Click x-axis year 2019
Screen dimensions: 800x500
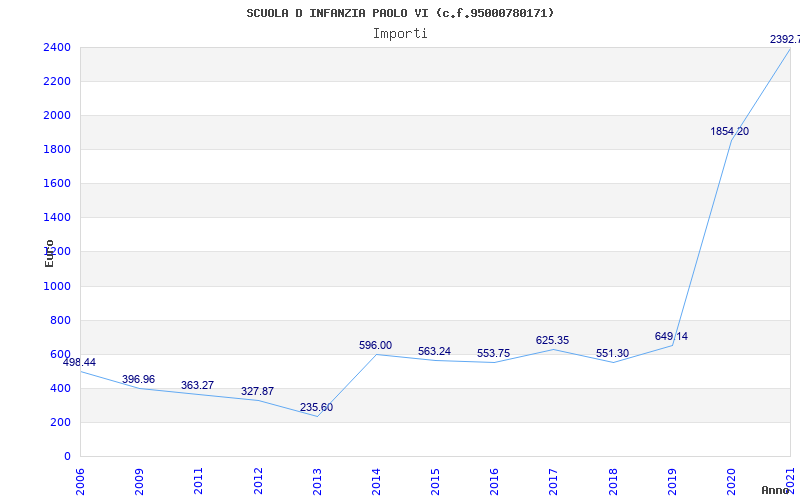pyautogui.click(x=672, y=481)
